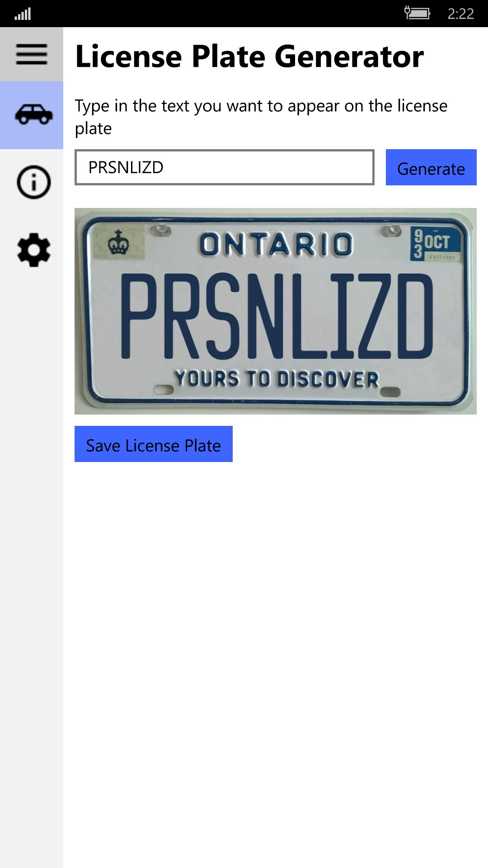Open the hamburger navigation menu
This screenshot has width=488, height=868.
click(x=32, y=54)
